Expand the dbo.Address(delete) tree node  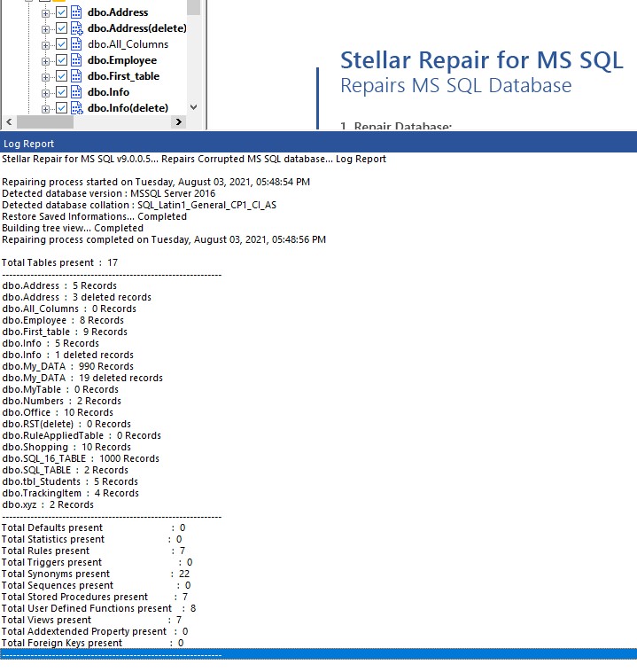tap(45, 29)
